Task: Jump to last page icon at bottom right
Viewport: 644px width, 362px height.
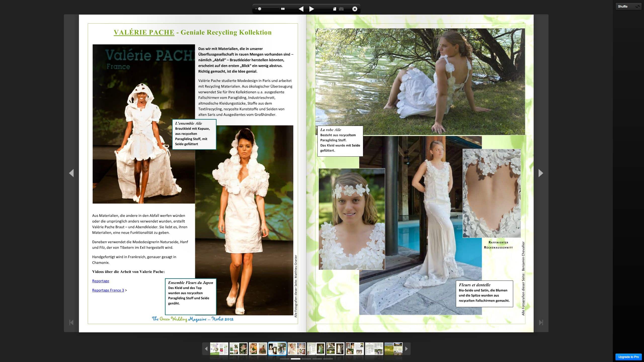Action: [x=541, y=322]
